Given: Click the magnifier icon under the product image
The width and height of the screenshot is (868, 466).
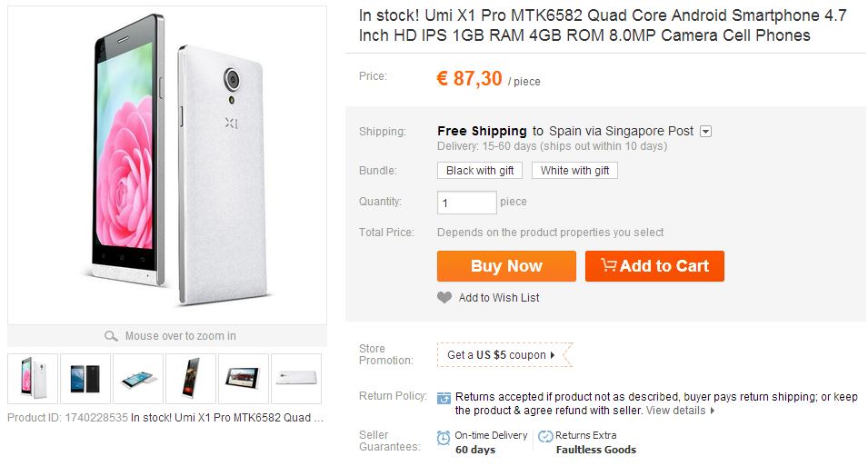Looking at the screenshot, I should (112, 336).
